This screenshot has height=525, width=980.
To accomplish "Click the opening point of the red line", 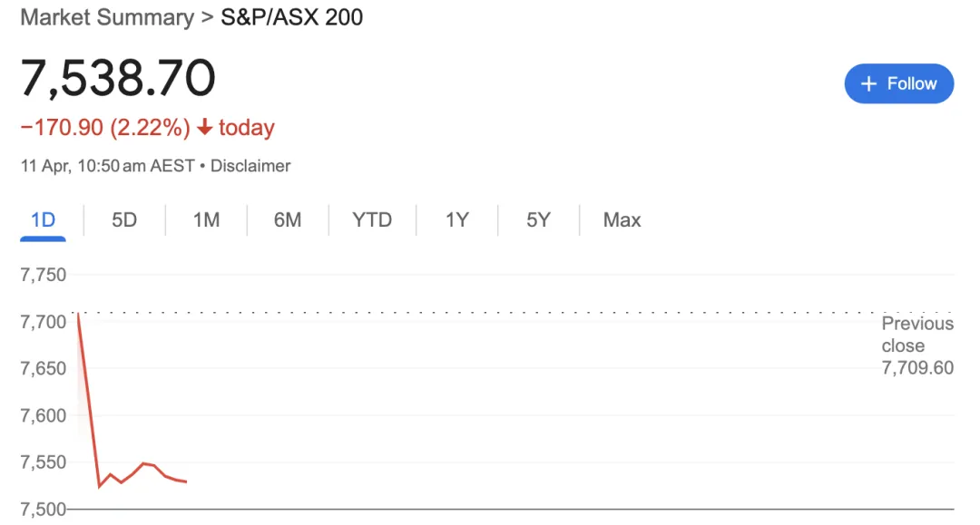I will 78,315.
